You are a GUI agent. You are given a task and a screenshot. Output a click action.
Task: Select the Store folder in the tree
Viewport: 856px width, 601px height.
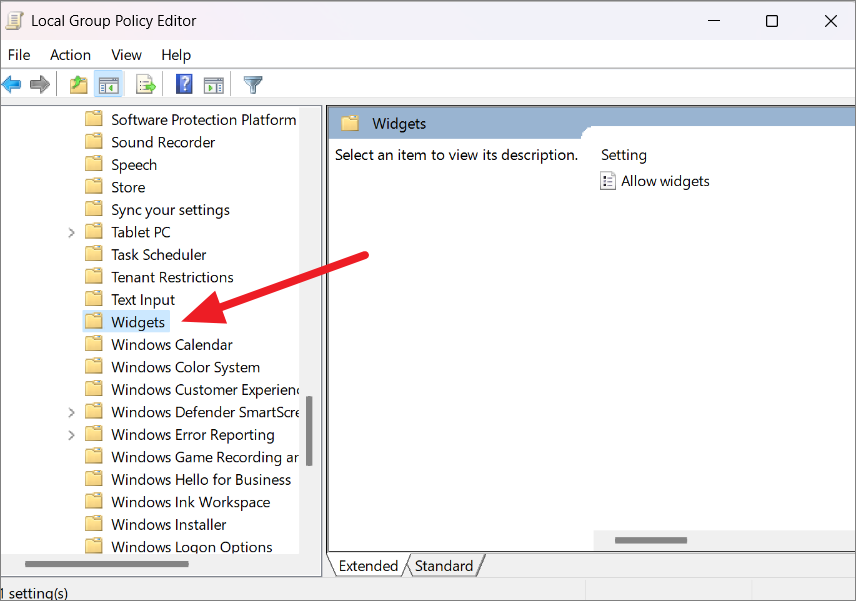[128, 187]
